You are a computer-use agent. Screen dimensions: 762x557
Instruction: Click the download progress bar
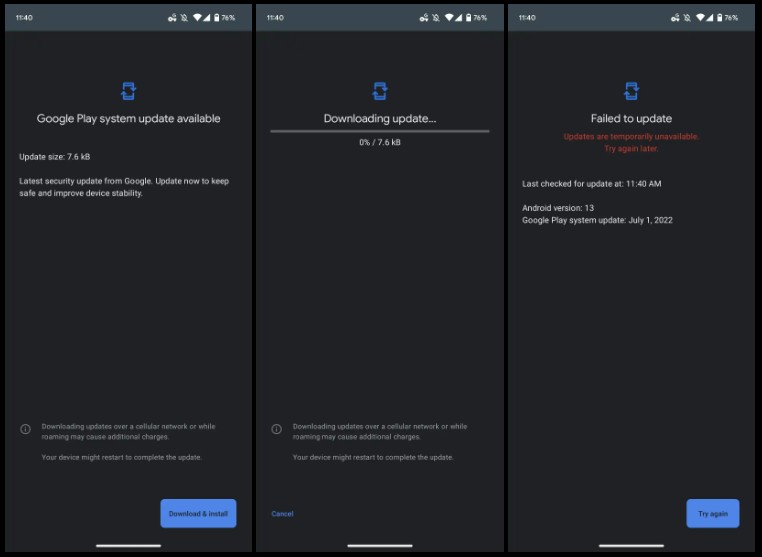(380, 131)
